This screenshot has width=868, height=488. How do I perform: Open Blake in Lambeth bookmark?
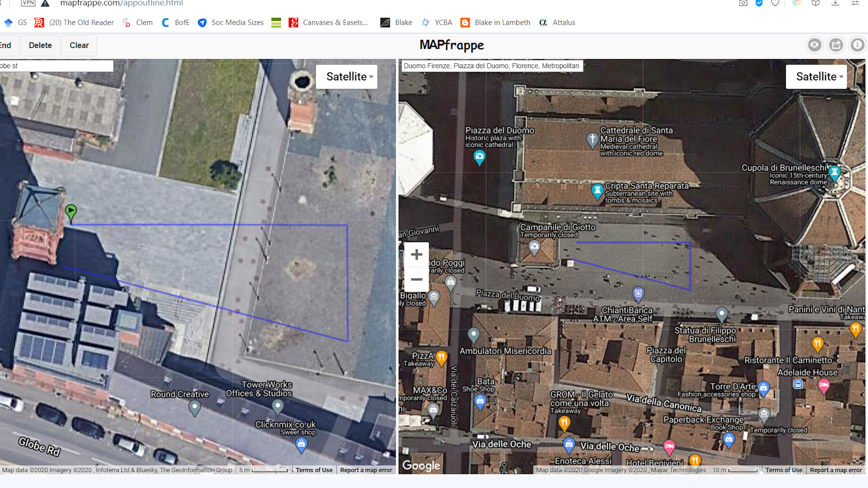tap(495, 23)
